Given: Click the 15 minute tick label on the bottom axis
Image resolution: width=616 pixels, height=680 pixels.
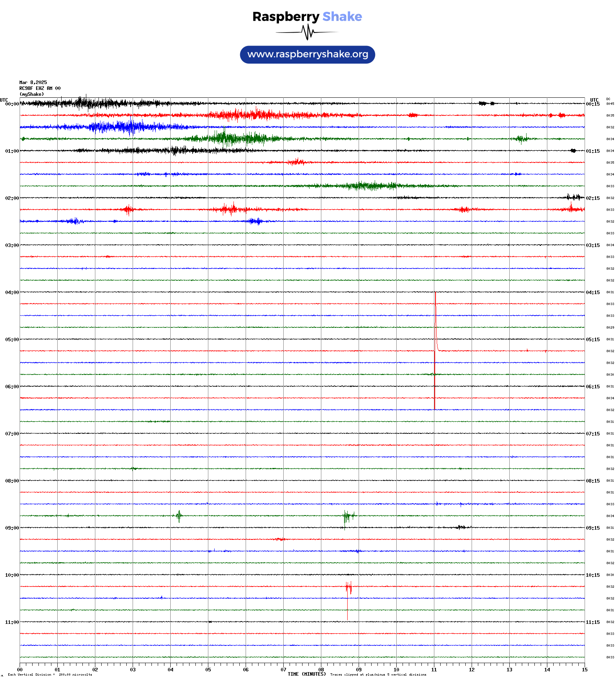Looking at the screenshot, I should 585,670.
